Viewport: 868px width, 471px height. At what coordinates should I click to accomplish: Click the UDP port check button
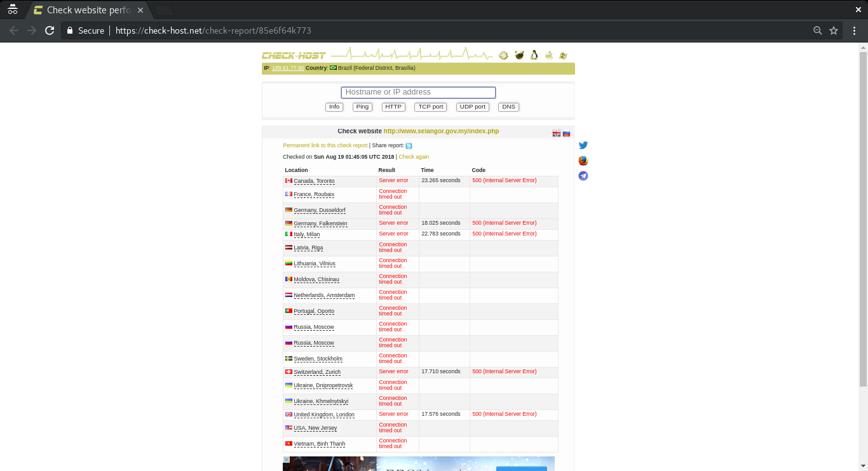click(473, 107)
